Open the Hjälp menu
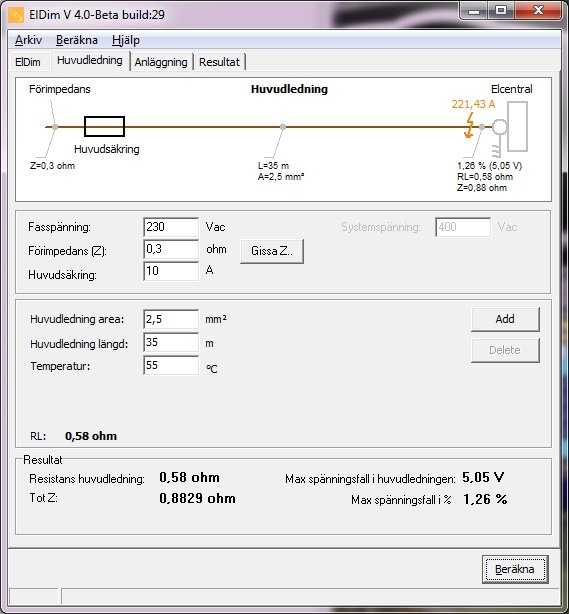This screenshot has height=614, width=569. coord(126,40)
